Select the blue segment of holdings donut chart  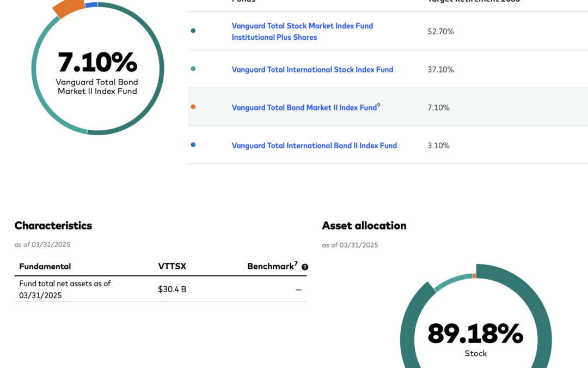tap(91, 5)
